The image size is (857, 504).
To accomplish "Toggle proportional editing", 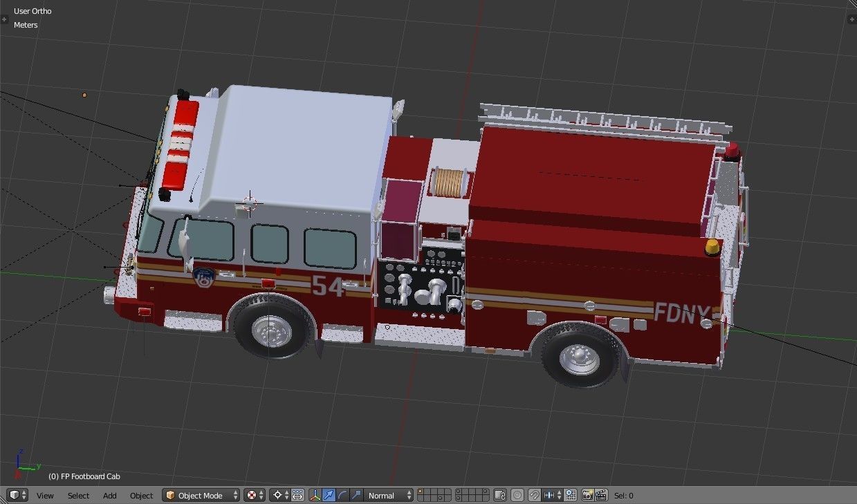I will tap(517, 495).
